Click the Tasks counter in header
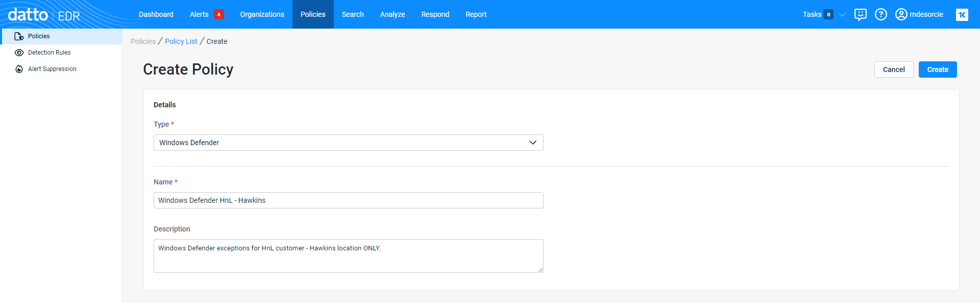 pos(818,14)
